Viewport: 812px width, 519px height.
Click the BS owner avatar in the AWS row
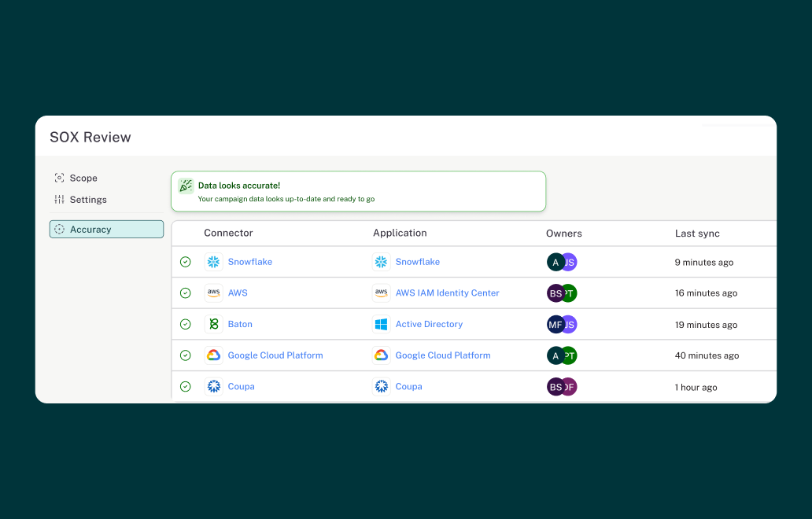[555, 293]
